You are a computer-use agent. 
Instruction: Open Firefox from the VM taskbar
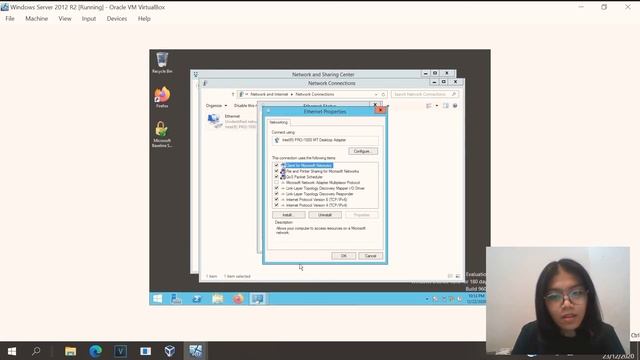[x=238, y=299]
